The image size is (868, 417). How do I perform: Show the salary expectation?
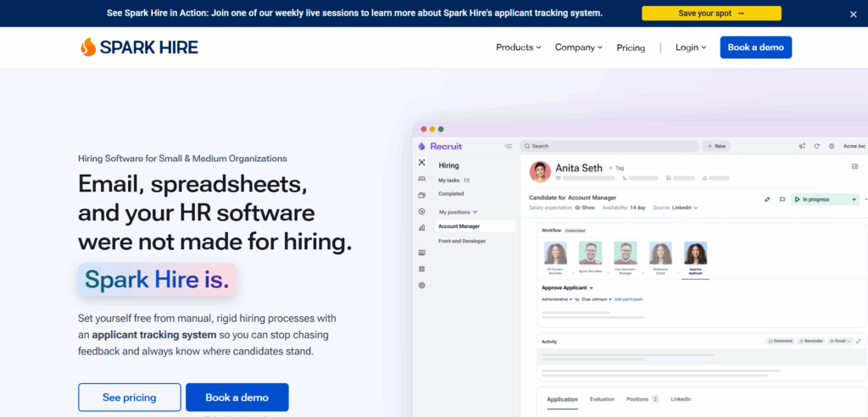point(585,208)
